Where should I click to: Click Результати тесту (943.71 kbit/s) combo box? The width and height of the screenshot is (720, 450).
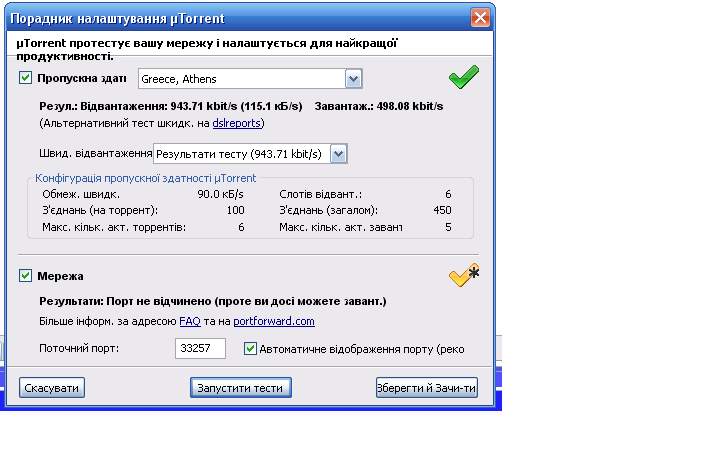(x=250, y=154)
